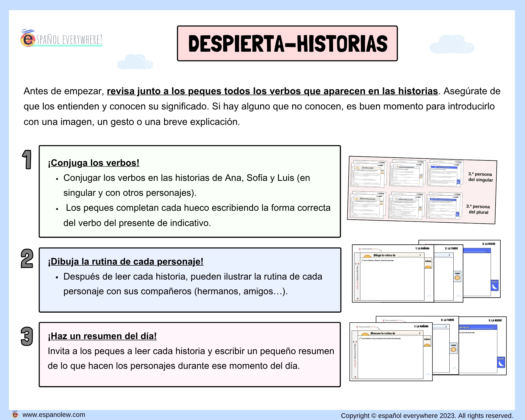Click the '¡Resume la rutina de' title field
This screenshot has height=420, width=525.
pos(390,333)
